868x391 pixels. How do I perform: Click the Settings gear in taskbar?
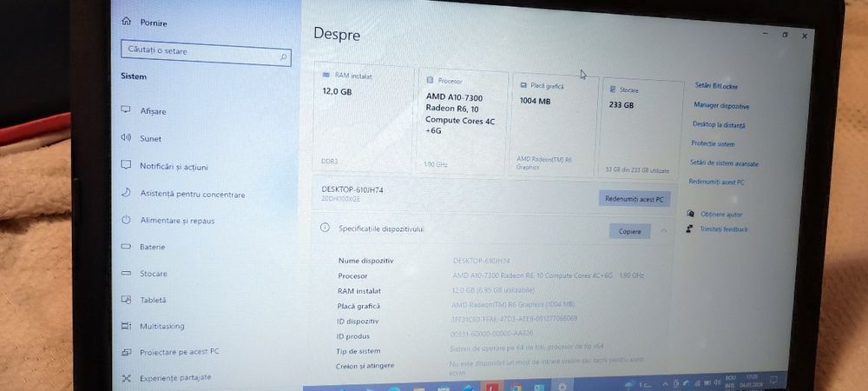pos(563,388)
